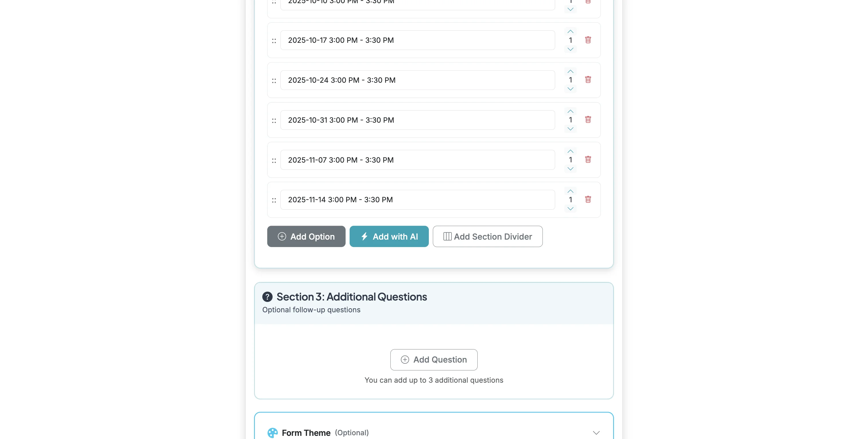Image resolution: width=868 pixels, height=439 pixels.
Task: Click the Add with AI button
Action: [x=389, y=236]
